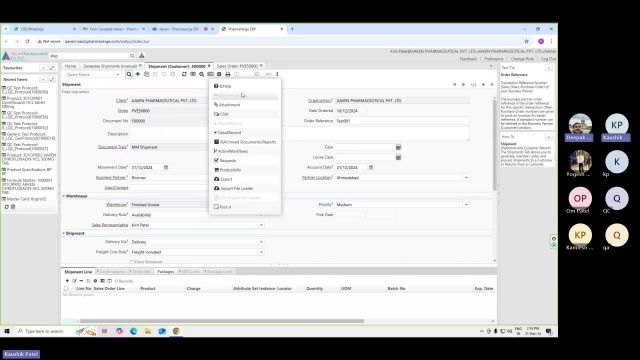The image size is (640, 360).
Task: Select Export in the More menu
Action: coord(245,179)
